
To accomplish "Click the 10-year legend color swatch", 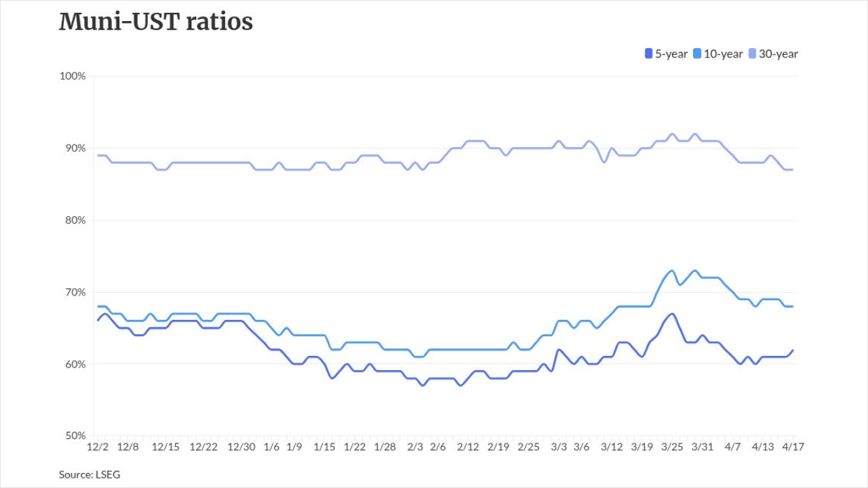I will point(697,54).
